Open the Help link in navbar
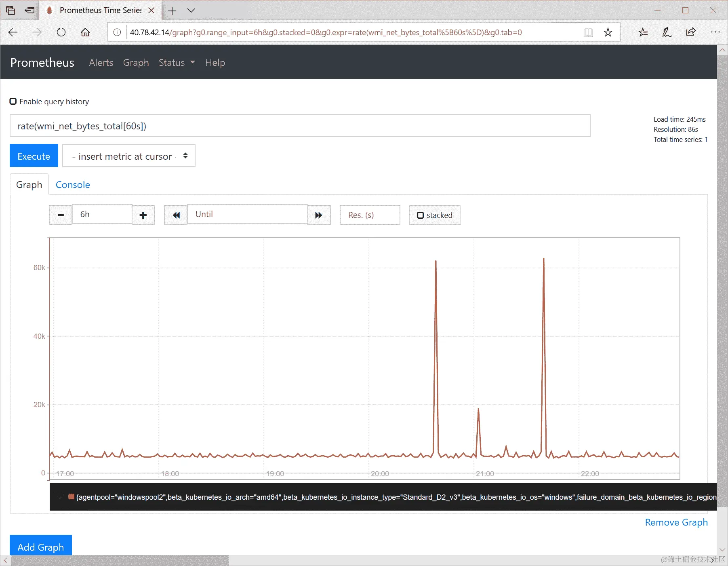The height and width of the screenshot is (566, 728). click(x=215, y=63)
